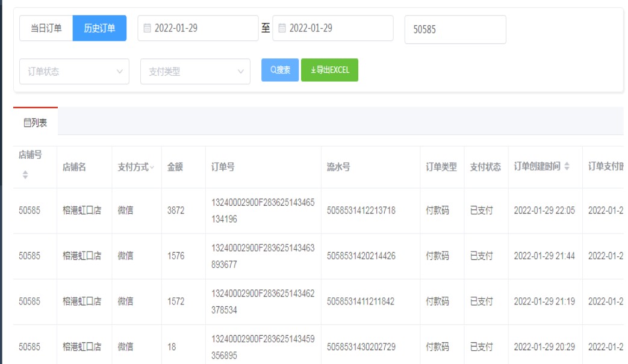Click serial number 5058531420214426

click(361, 256)
